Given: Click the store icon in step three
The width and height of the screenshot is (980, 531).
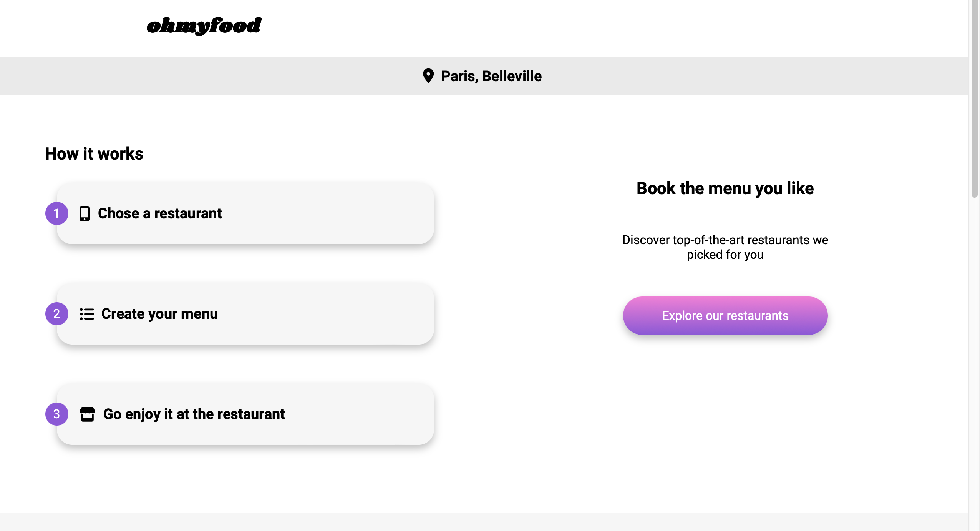Looking at the screenshot, I should pos(87,414).
